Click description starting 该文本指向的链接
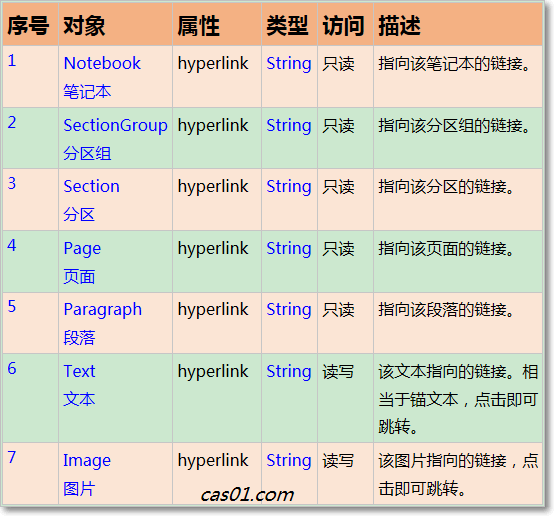This screenshot has height=516, width=554. pyautogui.click(x=458, y=399)
